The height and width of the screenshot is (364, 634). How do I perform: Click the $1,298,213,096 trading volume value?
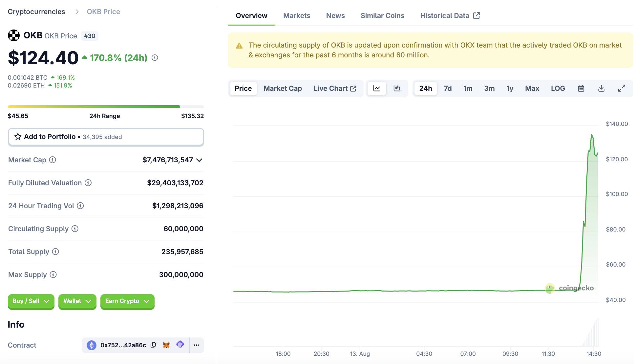pyautogui.click(x=178, y=206)
